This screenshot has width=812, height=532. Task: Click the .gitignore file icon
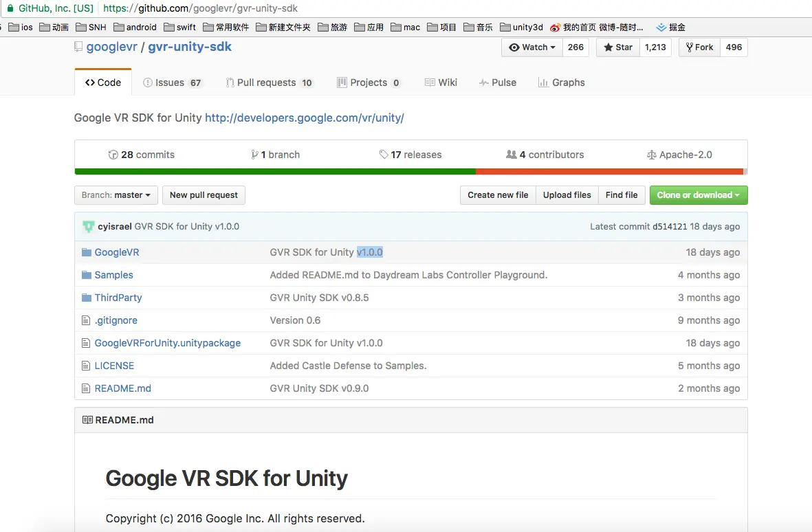click(x=86, y=320)
